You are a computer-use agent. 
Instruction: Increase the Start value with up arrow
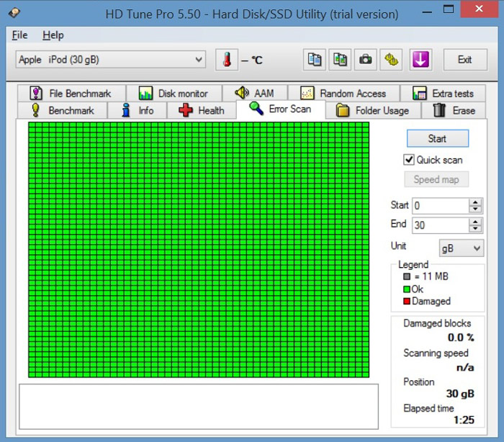click(x=475, y=202)
